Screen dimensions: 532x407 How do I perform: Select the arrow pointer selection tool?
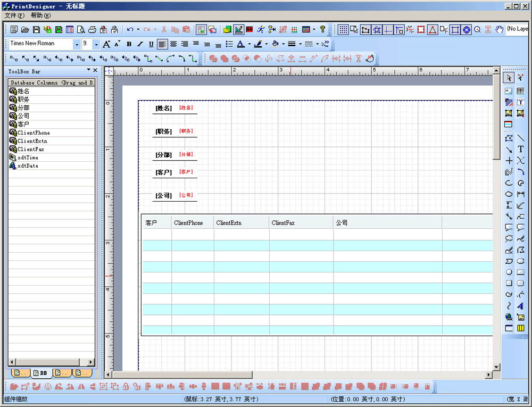pyautogui.click(x=509, y=78)
